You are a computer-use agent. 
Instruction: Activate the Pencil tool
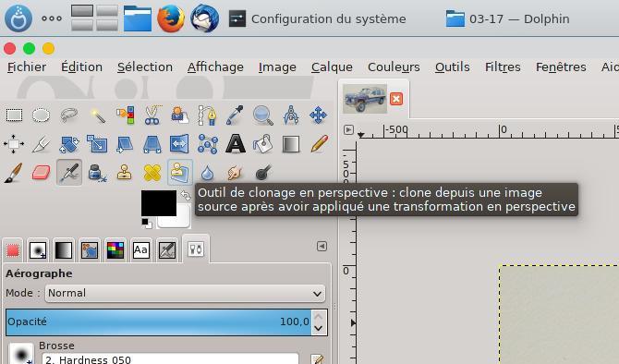click(x=319, y=144)
